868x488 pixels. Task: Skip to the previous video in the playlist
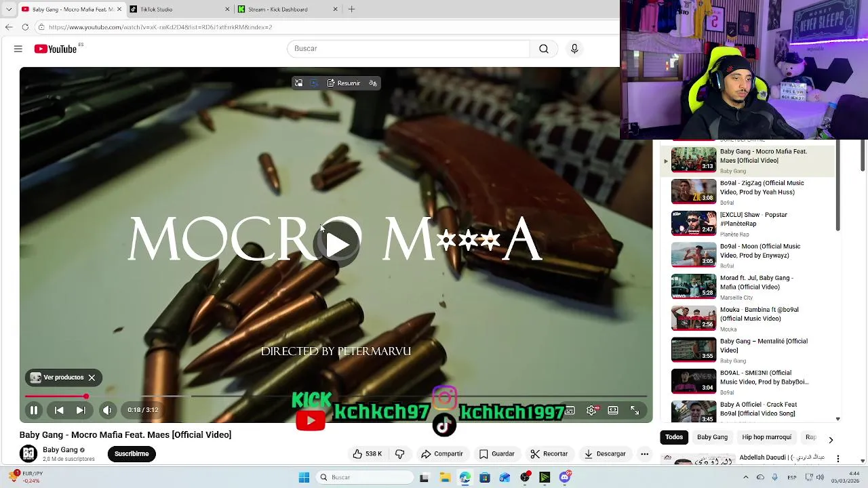[59, 410]
